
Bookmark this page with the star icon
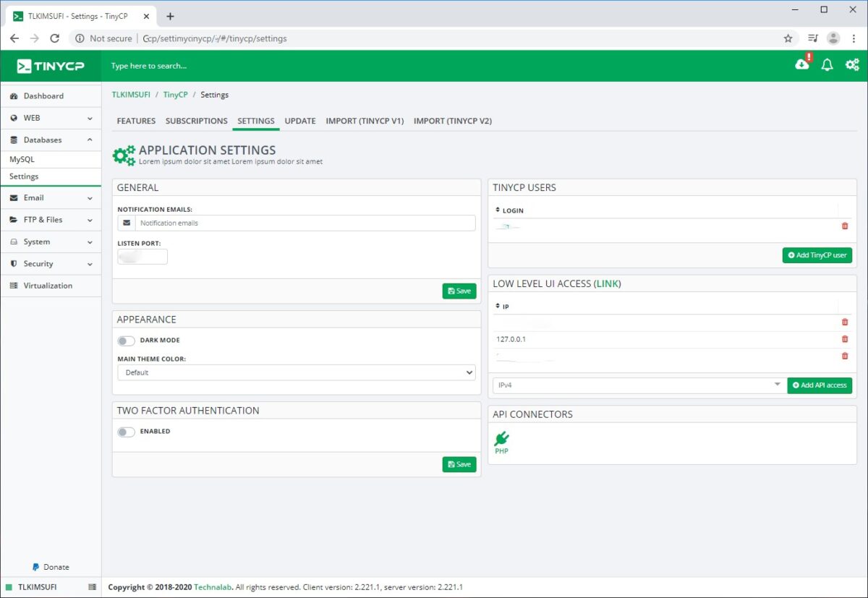pyautogui.click(x=788, y=38)
